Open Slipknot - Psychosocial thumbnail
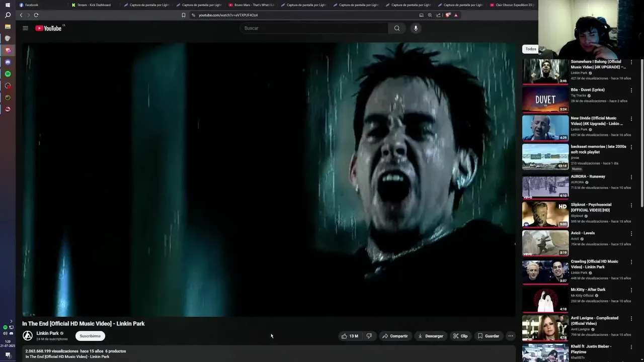The height and width of the screenshot is (362, 644). coord(545,215)
